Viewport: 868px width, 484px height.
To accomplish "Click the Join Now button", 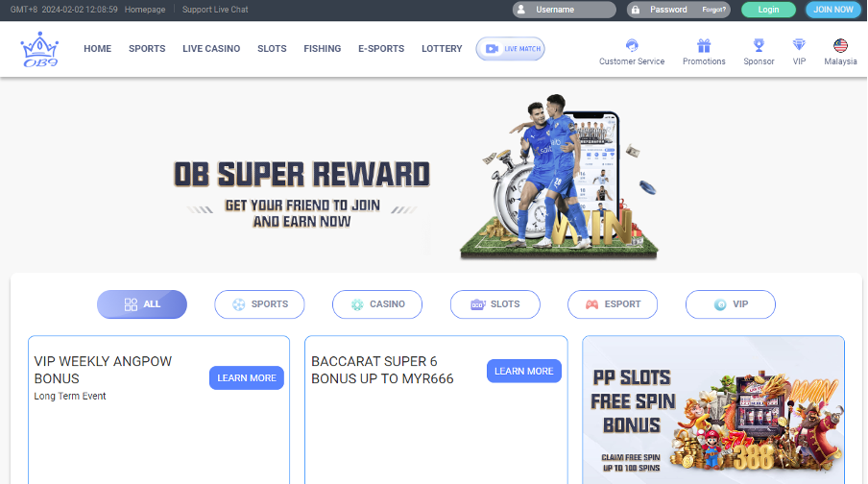I will pyautogui.click(x=833, y=10).
